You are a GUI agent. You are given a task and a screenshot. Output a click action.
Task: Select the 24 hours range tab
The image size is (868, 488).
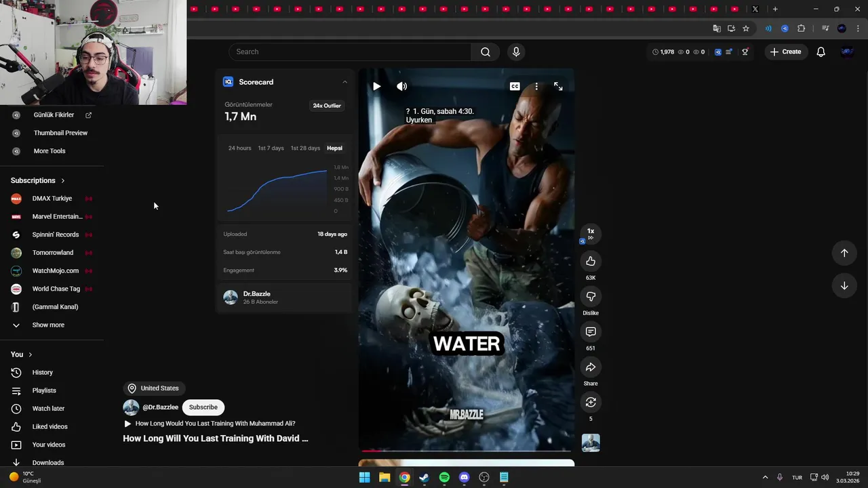[239, 148]
